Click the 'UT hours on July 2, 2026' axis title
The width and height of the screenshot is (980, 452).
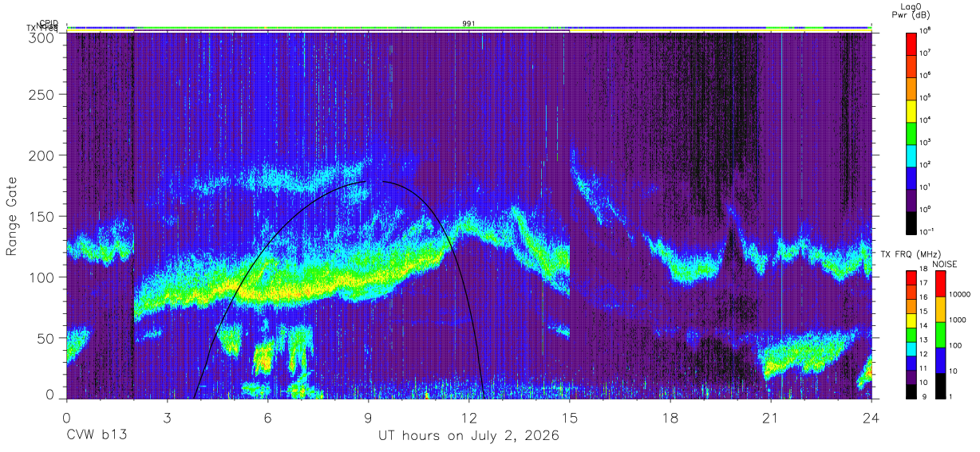(468, 435)
